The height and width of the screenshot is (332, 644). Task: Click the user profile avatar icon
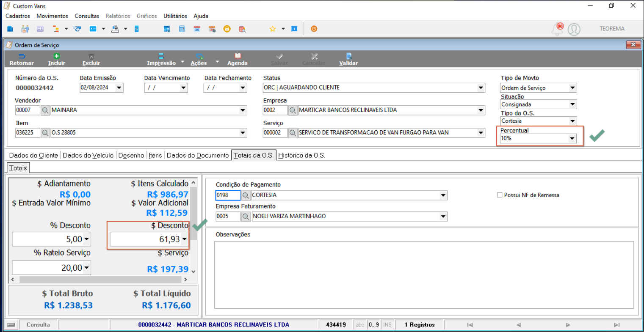click(574, 29)
